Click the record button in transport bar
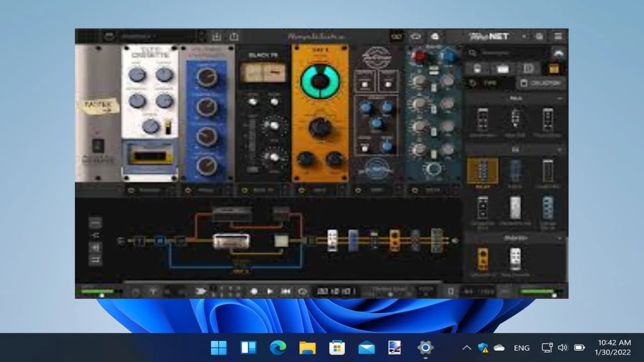The image size is (644, 362). click(254, 291)
